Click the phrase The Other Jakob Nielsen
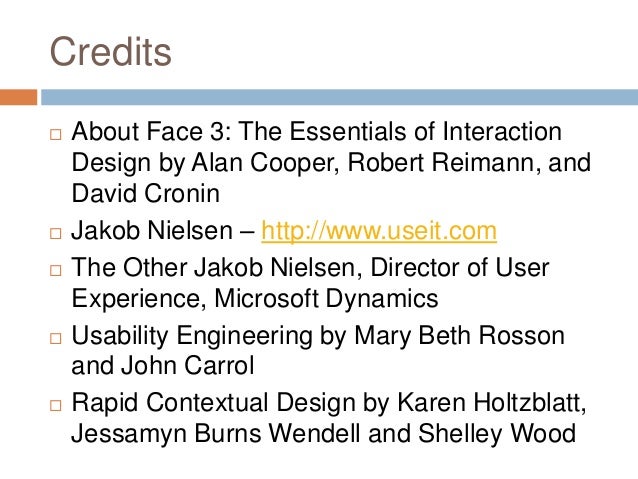This screenshot has height=479, width=638. point(214,267)
